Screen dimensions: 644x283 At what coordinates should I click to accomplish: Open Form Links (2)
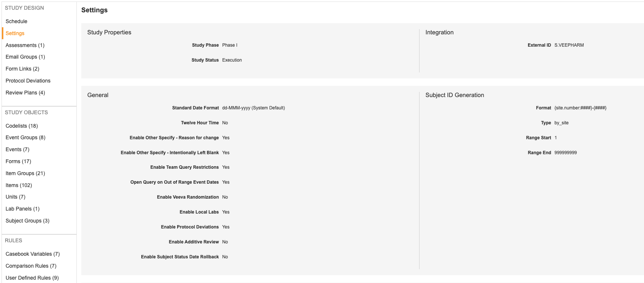coord(22,69)
